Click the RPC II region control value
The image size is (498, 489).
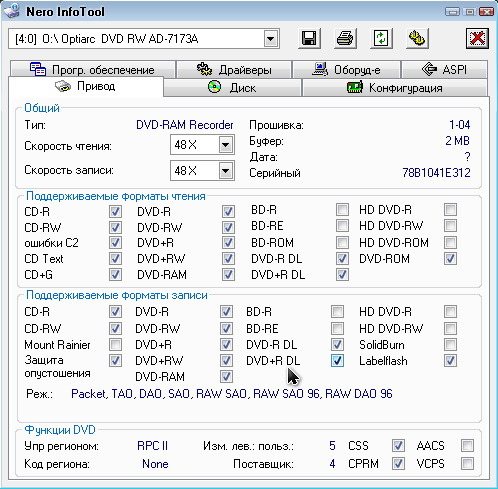pyautogui.click(x=152, y=446)
